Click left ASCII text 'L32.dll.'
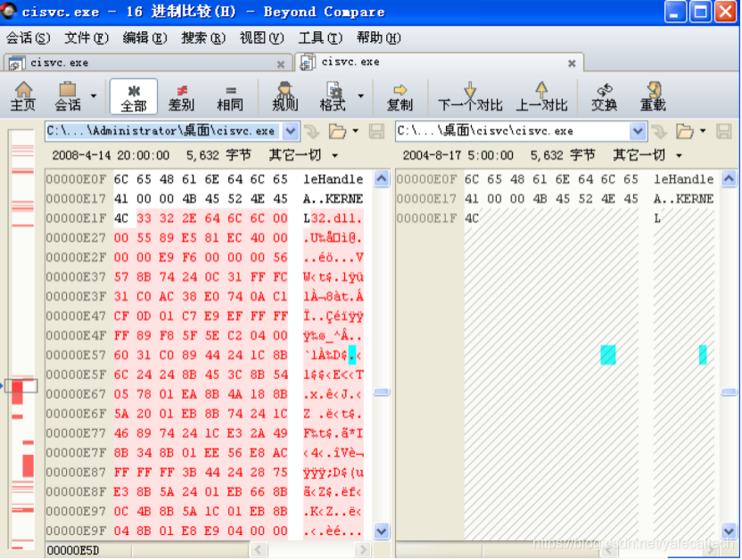 (334, 218)
